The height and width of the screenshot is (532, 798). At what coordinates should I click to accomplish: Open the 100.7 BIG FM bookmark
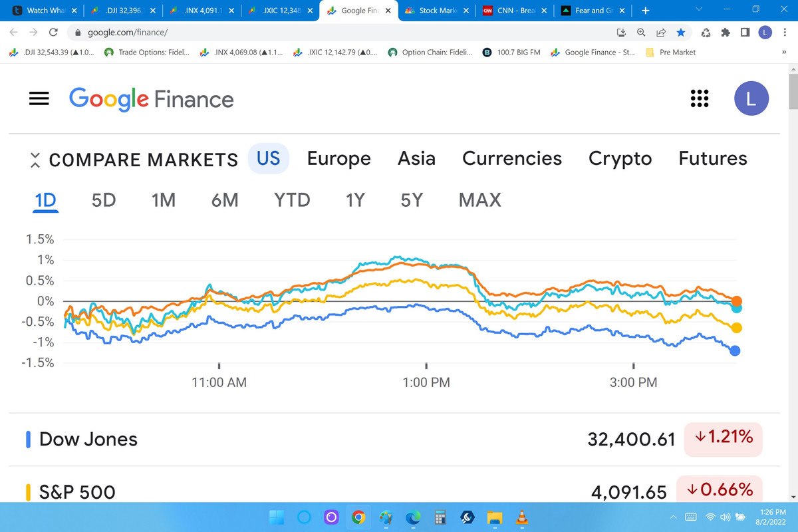(x=511, y=53)
